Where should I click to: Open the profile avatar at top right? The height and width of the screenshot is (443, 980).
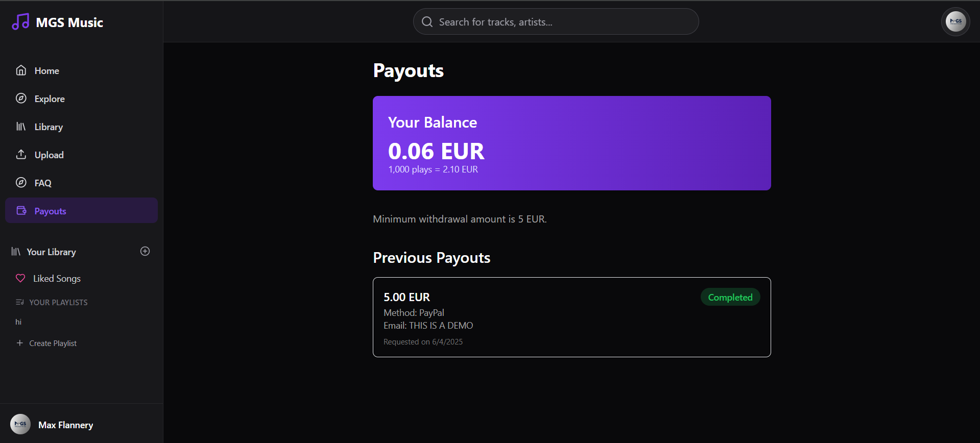coord(955,21)
